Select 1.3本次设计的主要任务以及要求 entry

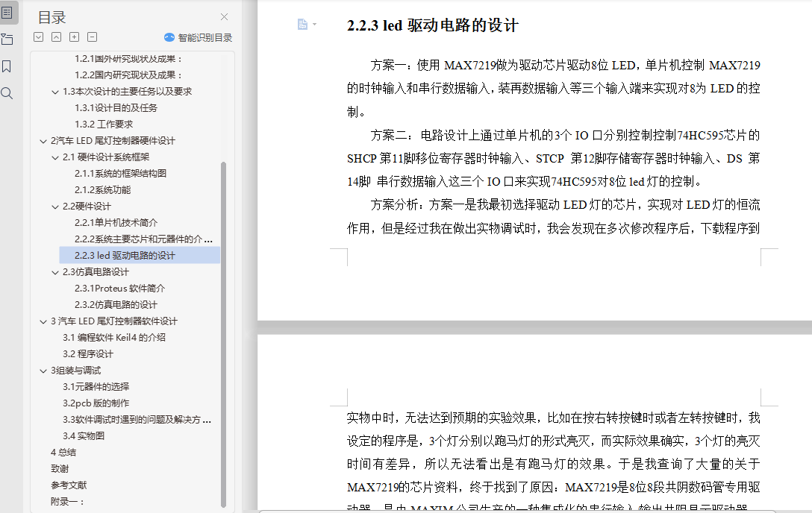[128, 92]
